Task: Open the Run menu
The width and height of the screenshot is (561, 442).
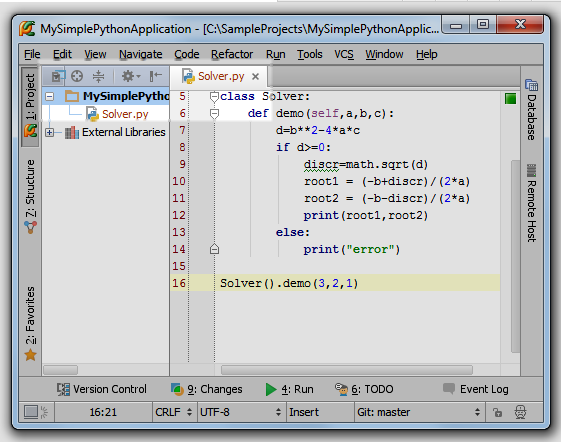Action: [275, 54]
